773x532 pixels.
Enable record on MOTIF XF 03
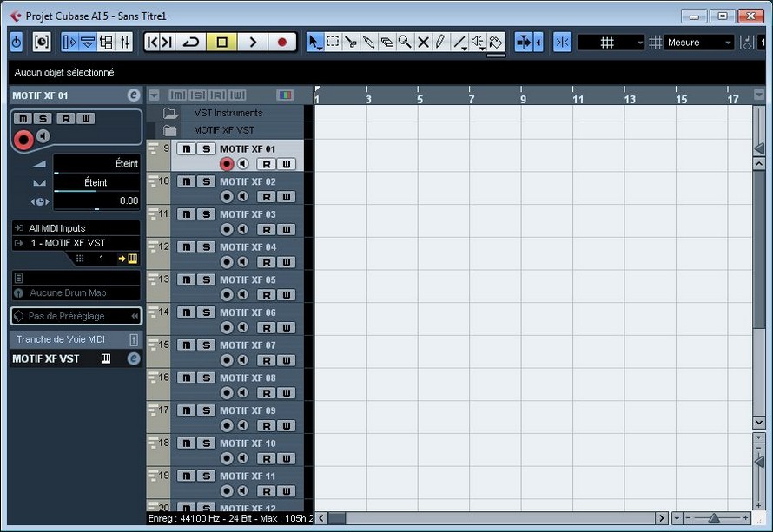point(227,230)
